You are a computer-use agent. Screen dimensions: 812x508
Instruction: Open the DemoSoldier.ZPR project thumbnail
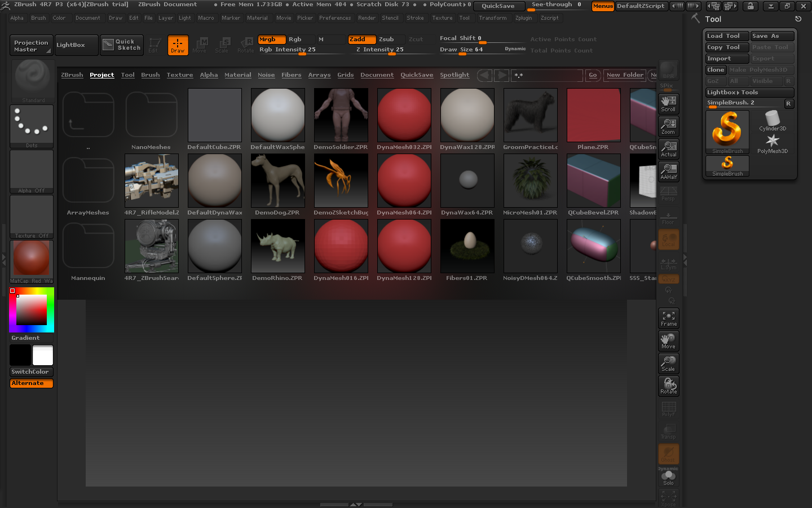[x=341, y=115]
